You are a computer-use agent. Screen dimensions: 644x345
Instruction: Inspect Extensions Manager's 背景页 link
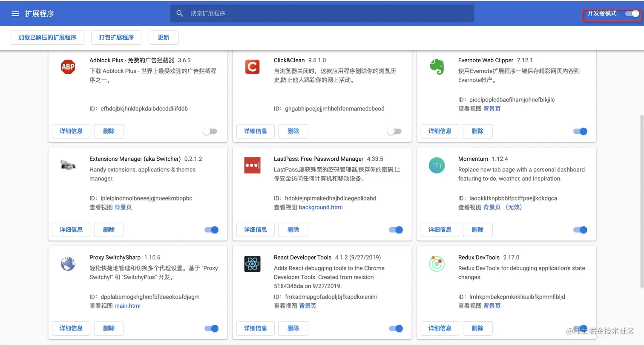pos(123,207)
